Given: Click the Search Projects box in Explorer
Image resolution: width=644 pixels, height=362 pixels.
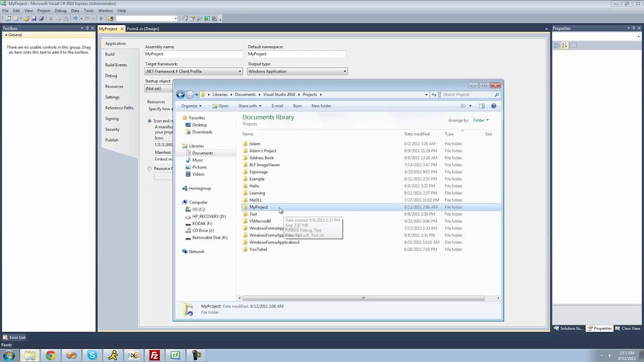Looking at the screenshot, I should point(470,95).
